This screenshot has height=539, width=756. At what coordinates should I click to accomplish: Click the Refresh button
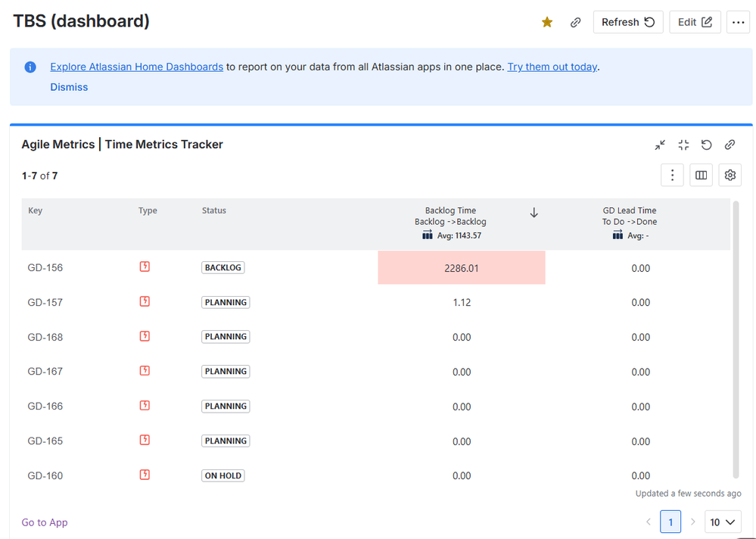[x=628, y=22]
